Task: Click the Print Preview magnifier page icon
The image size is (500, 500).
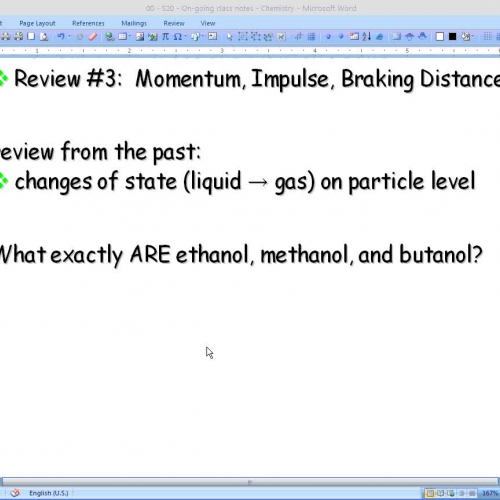Action: tap(44, 37)
